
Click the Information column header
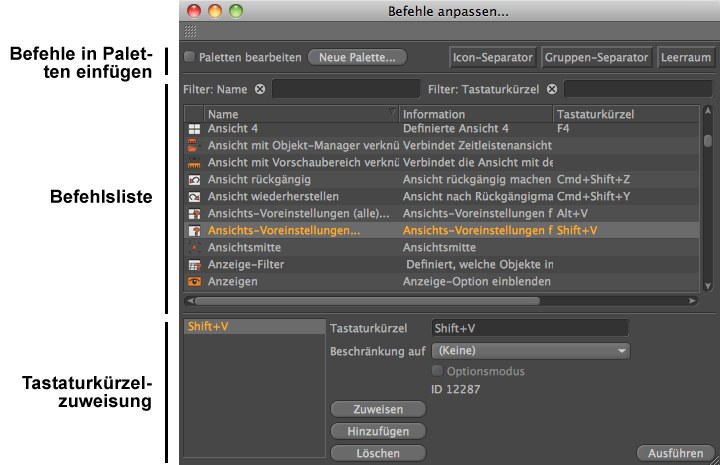tap(474, 114)
